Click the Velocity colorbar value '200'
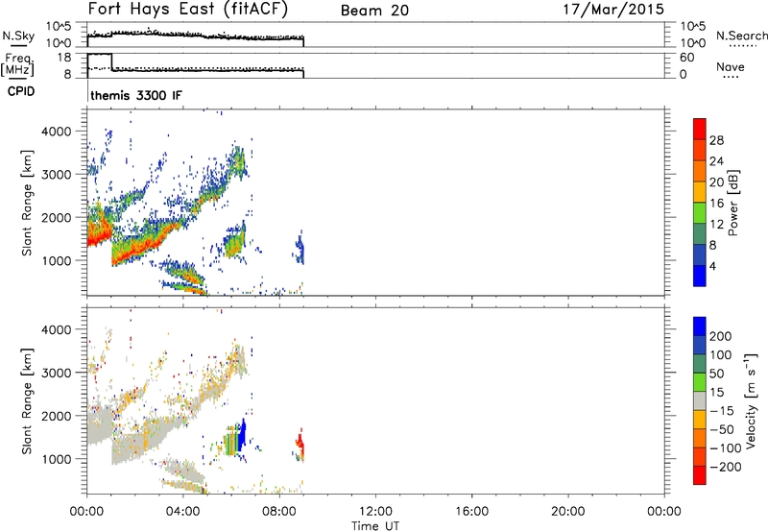768x532 pixels. (721, 336)
